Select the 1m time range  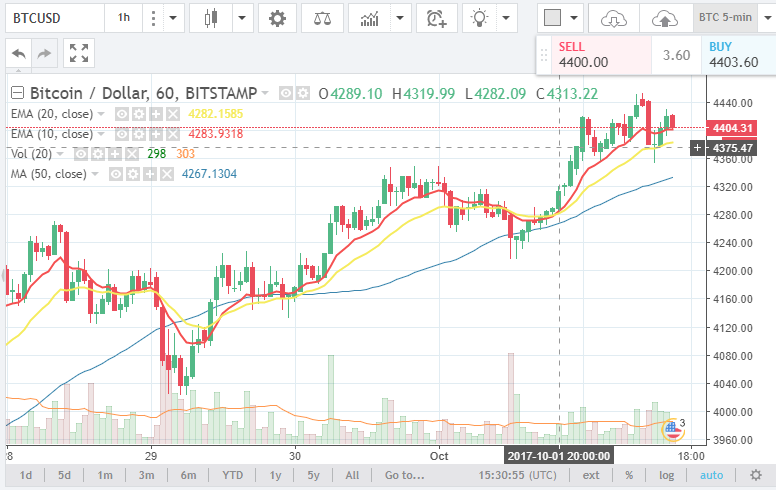click(105, 475)
